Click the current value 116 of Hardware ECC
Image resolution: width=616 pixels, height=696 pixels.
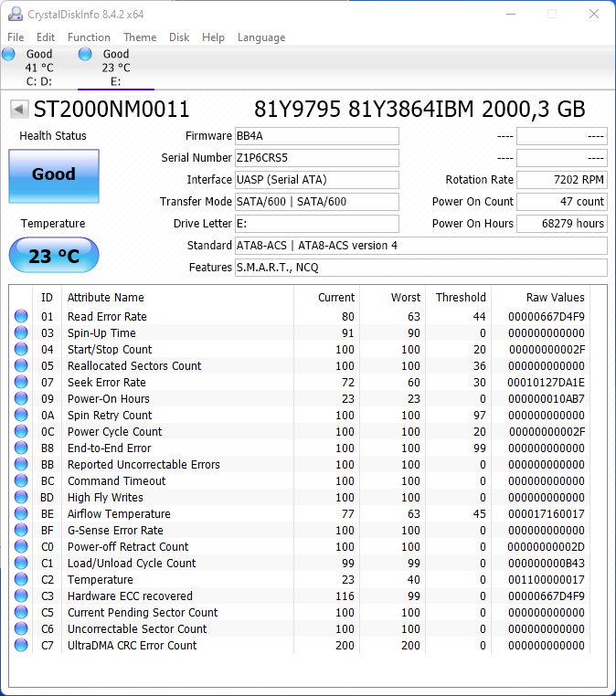pos(345,596)
